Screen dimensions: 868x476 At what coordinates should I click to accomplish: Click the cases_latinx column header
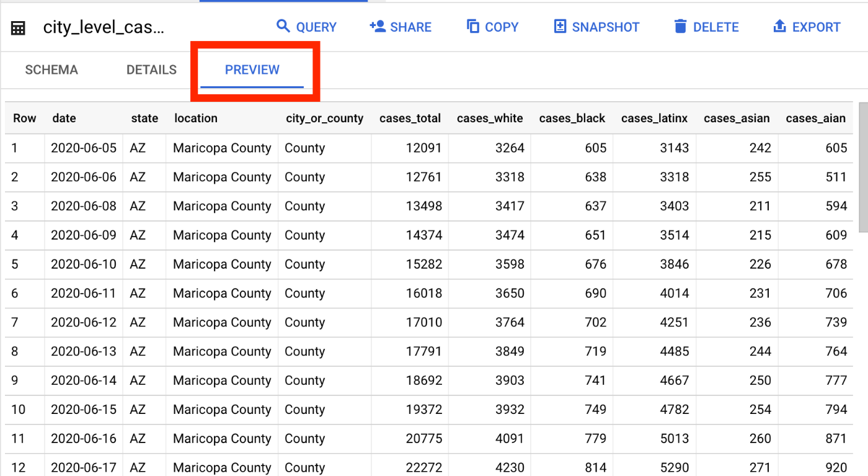[x=654, y=118]
